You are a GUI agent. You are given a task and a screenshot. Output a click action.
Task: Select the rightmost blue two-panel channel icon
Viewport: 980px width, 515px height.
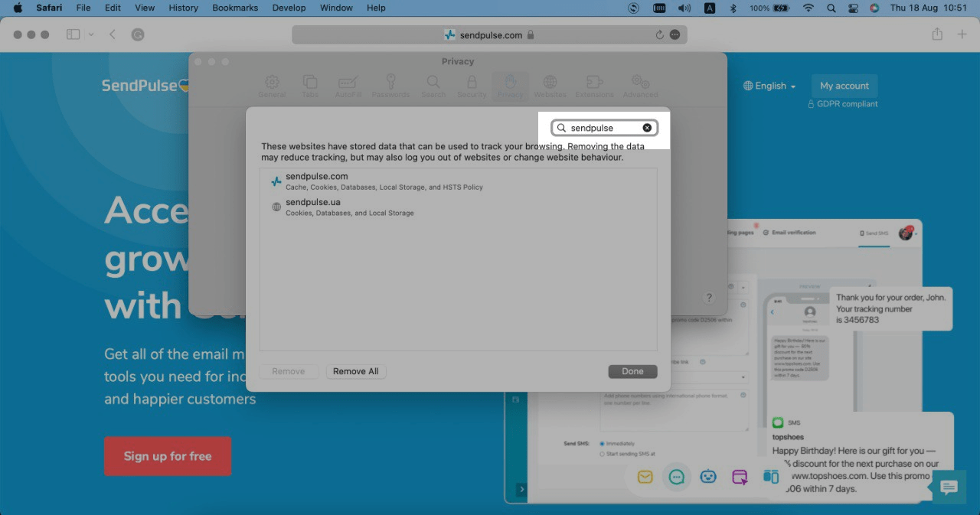click(x=771, y=477)
